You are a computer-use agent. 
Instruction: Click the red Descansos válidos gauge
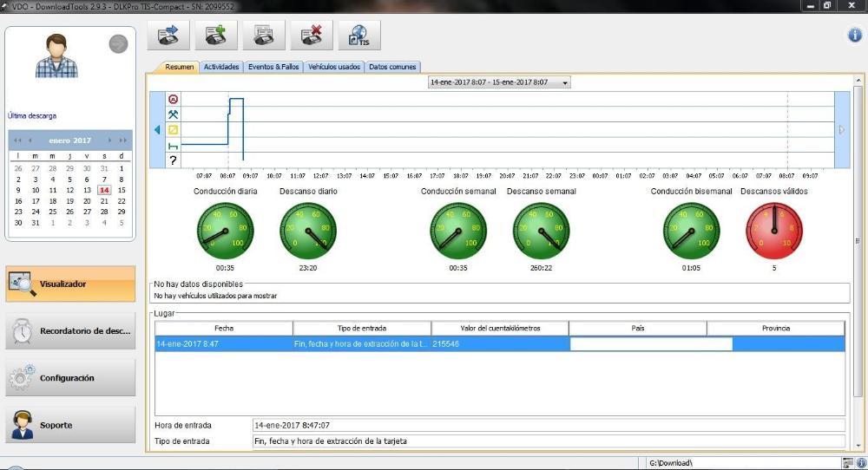click(774, 231)
